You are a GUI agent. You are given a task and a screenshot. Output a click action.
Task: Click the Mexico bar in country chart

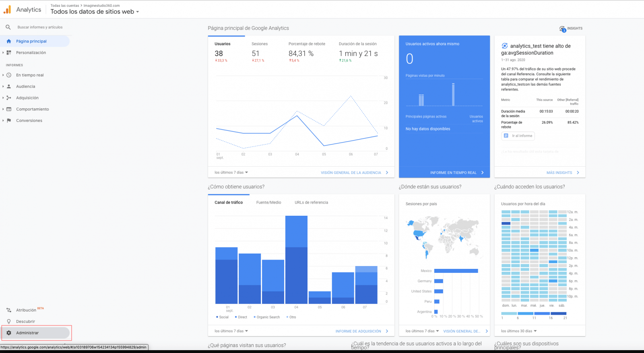(x=456, y=271)
